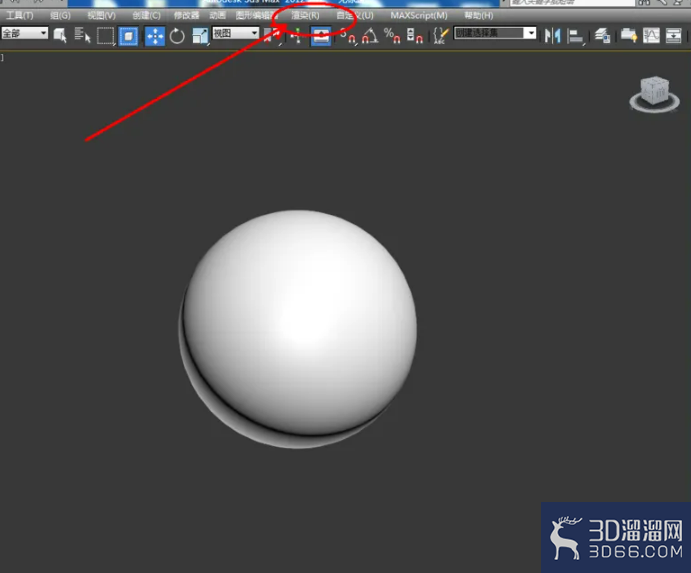691x573 pixels.
Task: Toggle the Percent Snap button
Action: coord(392,36)
